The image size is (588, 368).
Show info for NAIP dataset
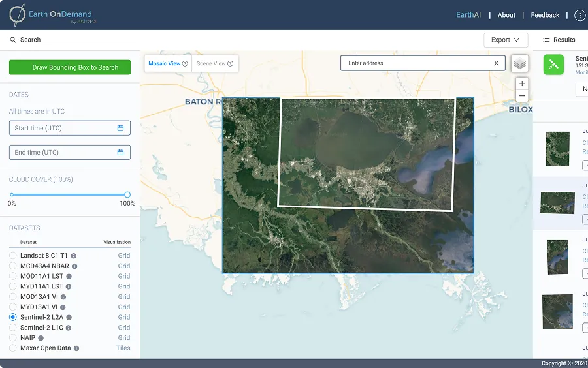[41, 338]
